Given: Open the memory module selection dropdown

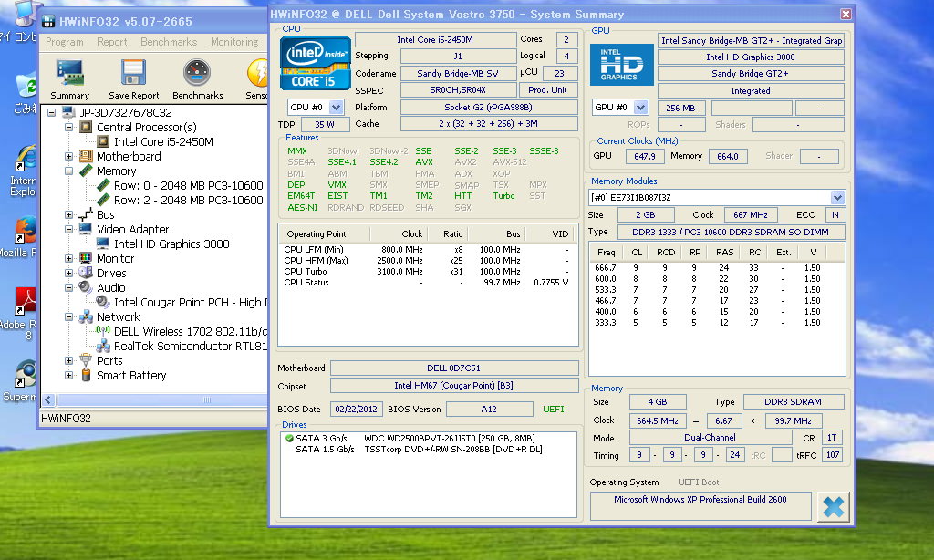Looking at the screenshot, I should pyautogui.click(x=837, y=197).
